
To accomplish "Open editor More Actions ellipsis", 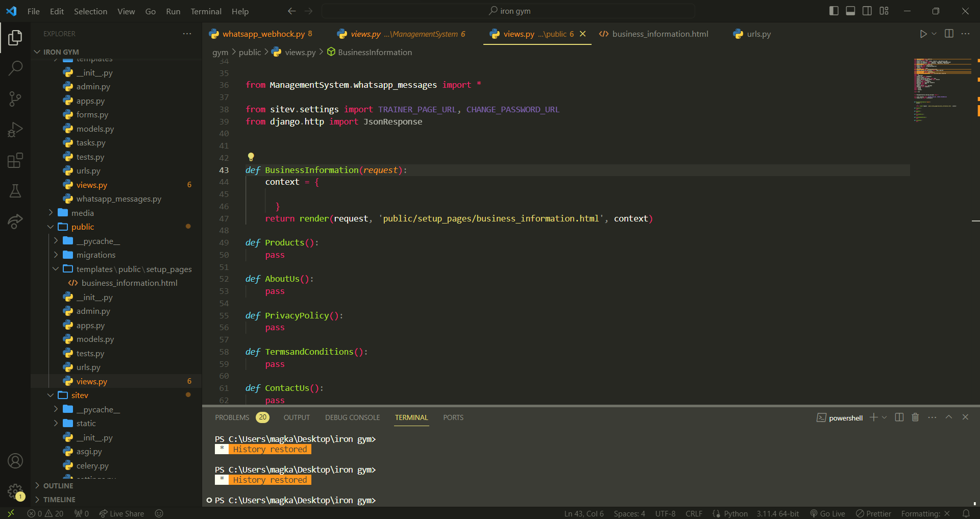I will tap(965, 34).
